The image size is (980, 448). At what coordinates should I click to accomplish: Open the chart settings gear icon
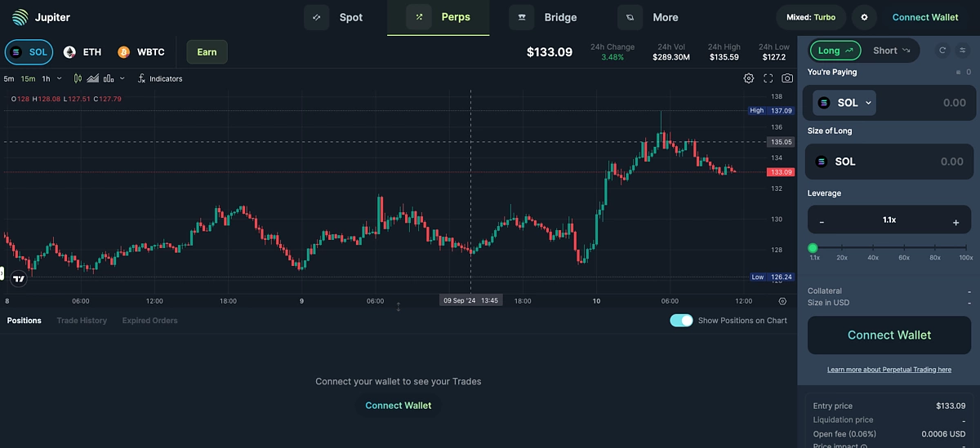click(749, 78)
